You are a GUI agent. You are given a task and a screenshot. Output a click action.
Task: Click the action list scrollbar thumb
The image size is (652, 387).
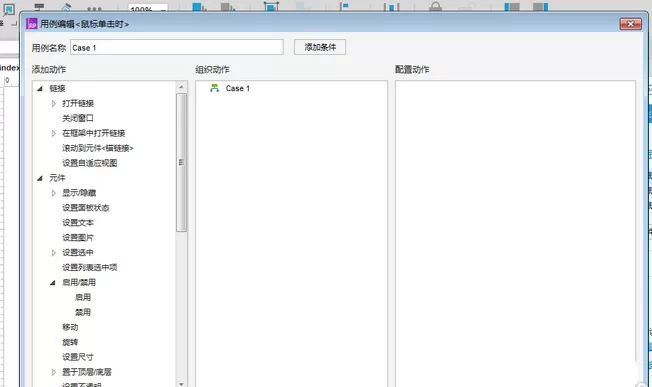tap(181, 162)
